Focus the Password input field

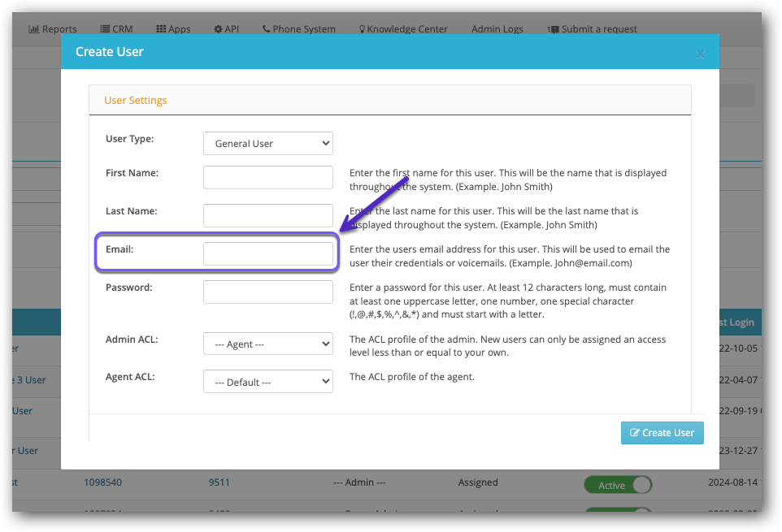(x=267, y=292)
